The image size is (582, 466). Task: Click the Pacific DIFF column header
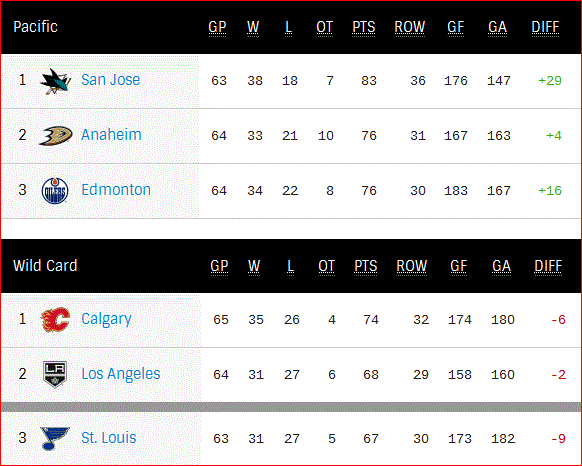[545, 27]
